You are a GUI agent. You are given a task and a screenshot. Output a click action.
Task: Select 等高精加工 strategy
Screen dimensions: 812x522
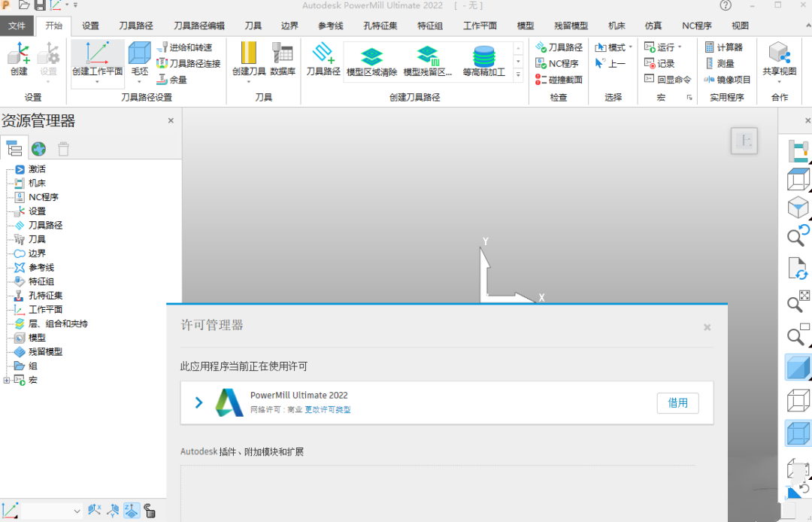click(483, 62)
